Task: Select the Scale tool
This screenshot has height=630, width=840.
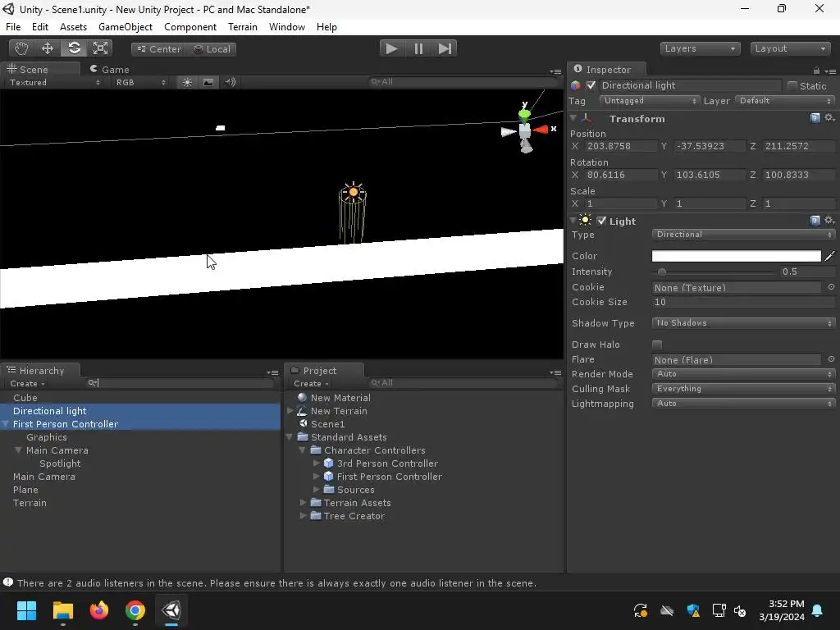Action: click(x=100, y=48)
